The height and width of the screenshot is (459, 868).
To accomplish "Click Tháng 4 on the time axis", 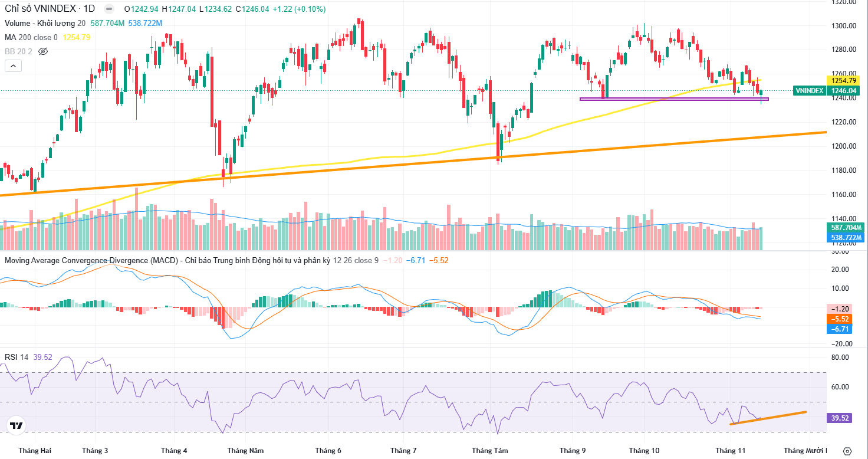I will click(174, 450).
